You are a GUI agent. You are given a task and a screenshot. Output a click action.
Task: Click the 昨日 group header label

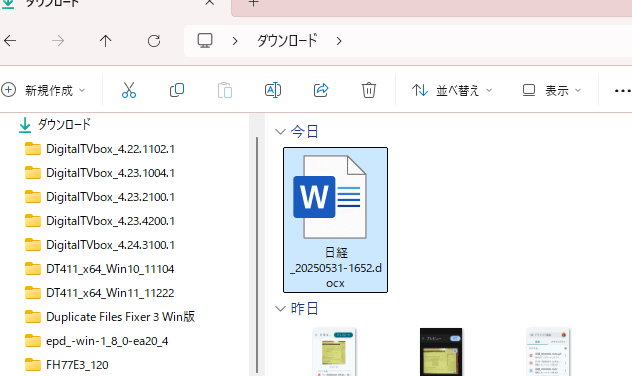pyautogui.click(x=305, y=309)
